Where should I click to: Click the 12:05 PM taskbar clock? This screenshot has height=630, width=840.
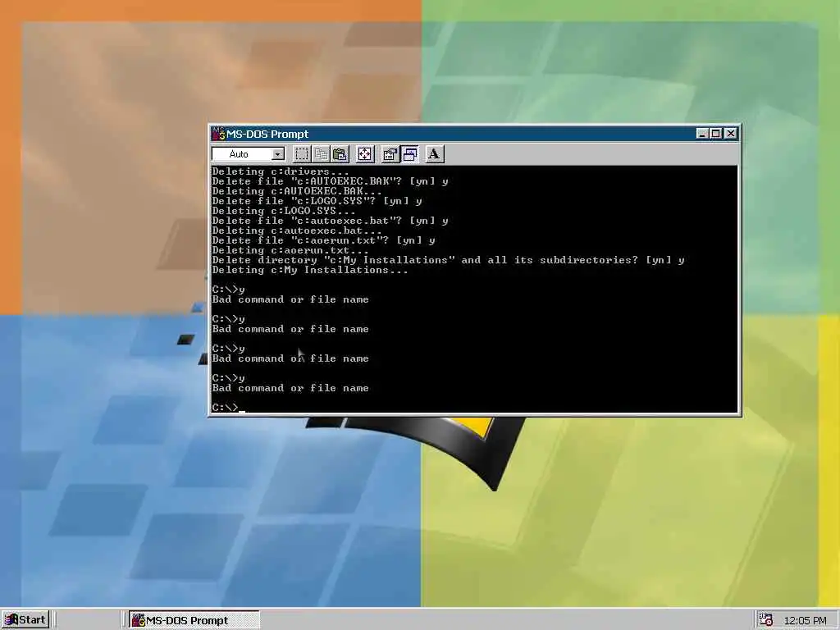[x=805, y=620]
